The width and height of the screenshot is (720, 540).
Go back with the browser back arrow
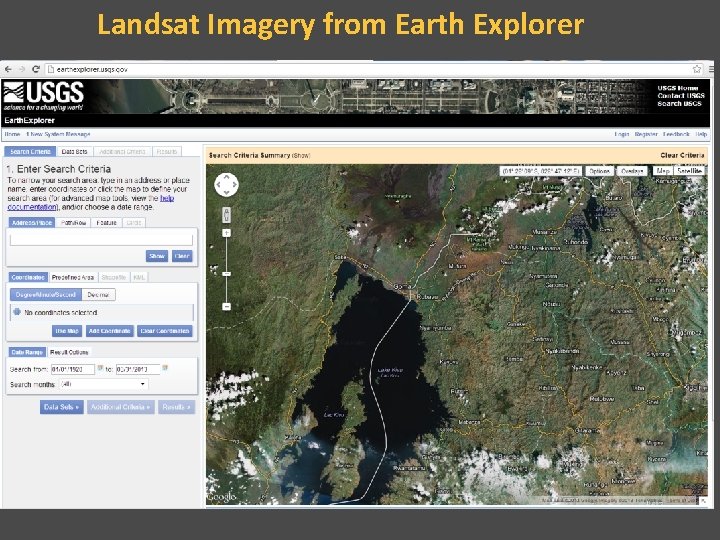point(8,69)
